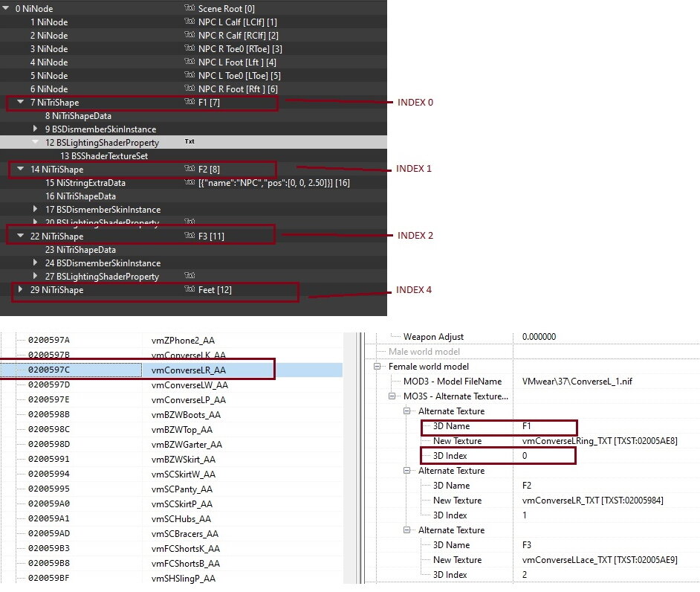Collapse the 12 BSLightingShaderProperty node

click(x=35, y=142)
